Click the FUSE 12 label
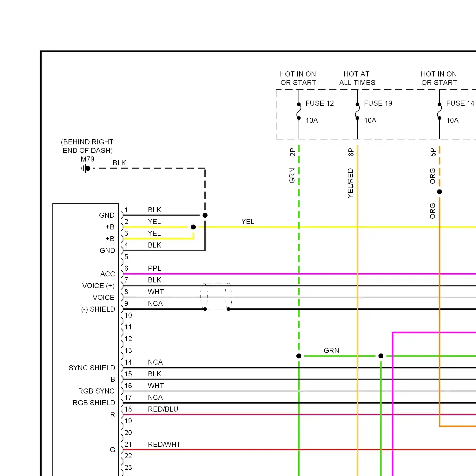The height and width of the screenshot is (476, 476). pyautogui.click(x=320, y=103)
